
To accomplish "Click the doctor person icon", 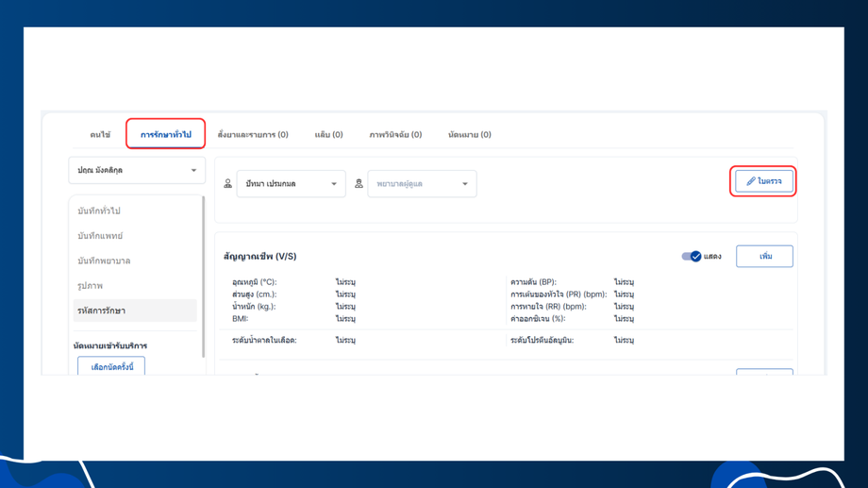I will click(x=227, y=184).
